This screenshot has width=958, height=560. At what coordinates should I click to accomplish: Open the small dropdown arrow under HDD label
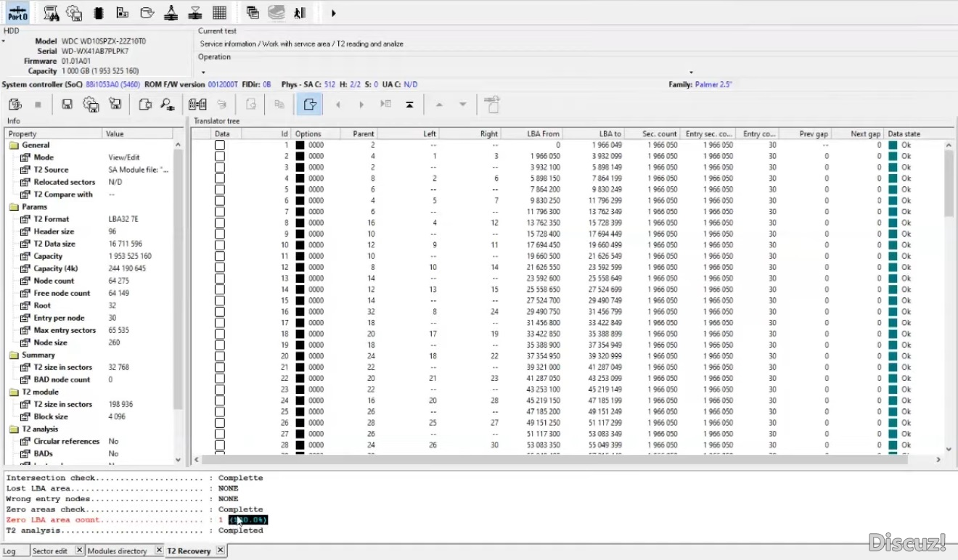click(x=4, y=41)
